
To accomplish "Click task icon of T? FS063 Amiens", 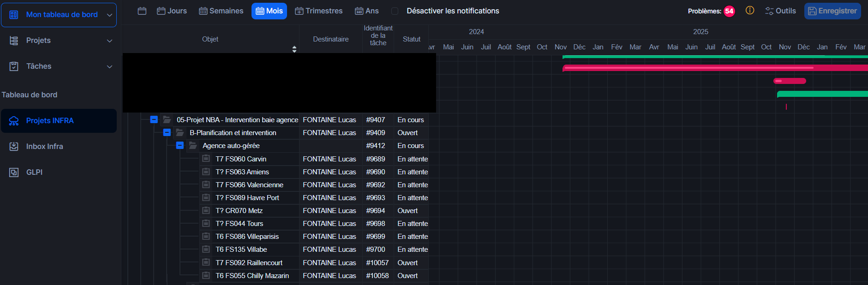I will (206, 171).
